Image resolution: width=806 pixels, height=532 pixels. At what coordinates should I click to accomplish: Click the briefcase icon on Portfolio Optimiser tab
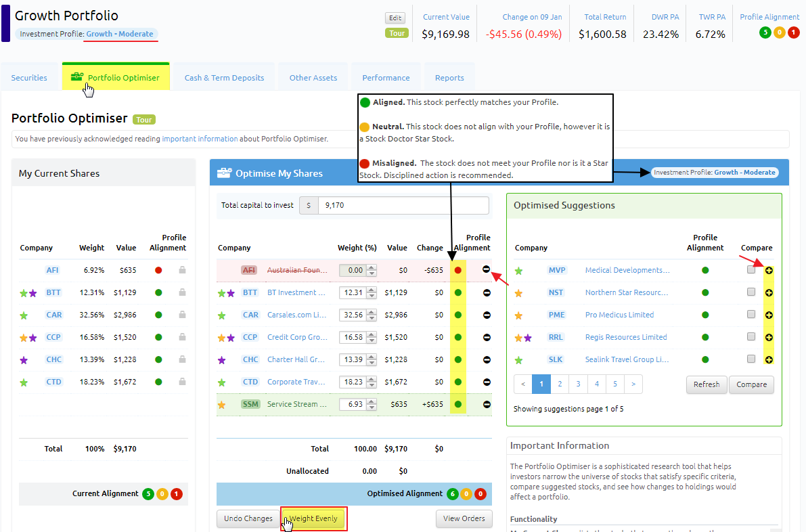pos(77,77)
